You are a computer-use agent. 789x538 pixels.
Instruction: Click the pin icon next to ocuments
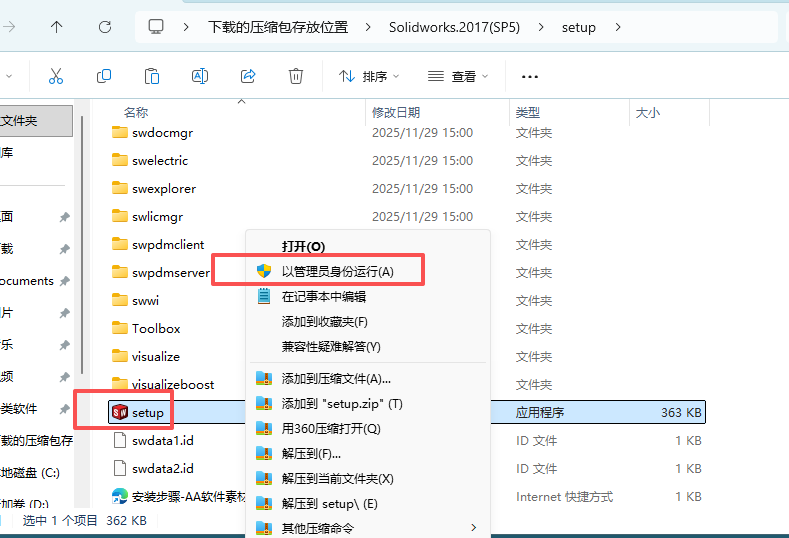coord(64,281)
